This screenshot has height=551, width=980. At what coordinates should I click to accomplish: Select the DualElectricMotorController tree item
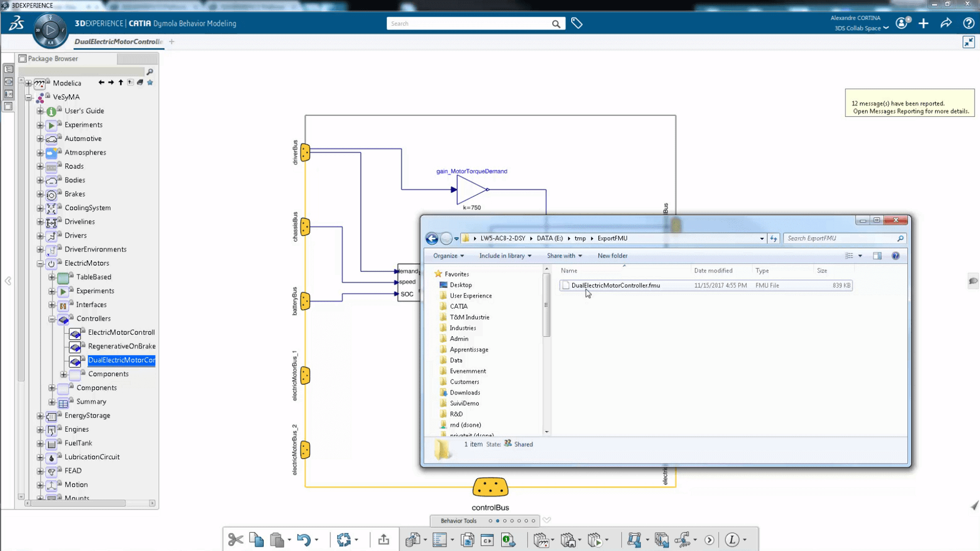tap(121, 360)
